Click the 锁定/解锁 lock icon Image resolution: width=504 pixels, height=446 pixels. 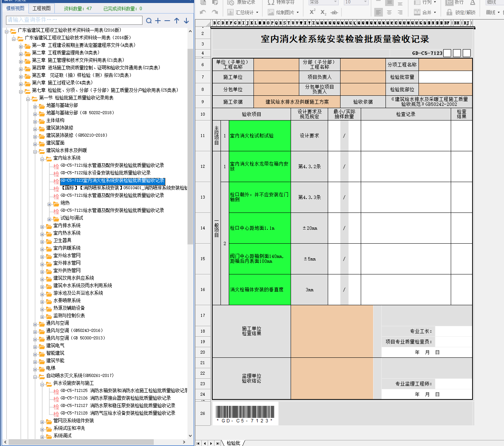tap(449, 12)
